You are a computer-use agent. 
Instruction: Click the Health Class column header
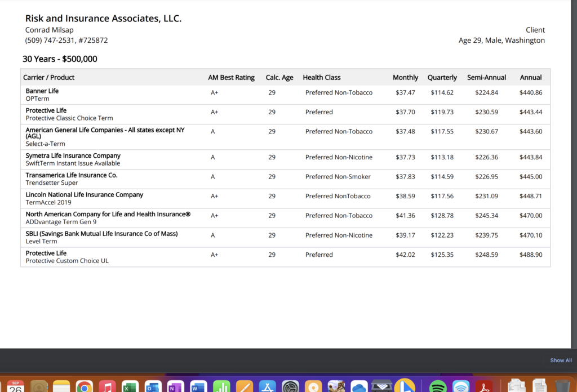[x=322, y=78]
